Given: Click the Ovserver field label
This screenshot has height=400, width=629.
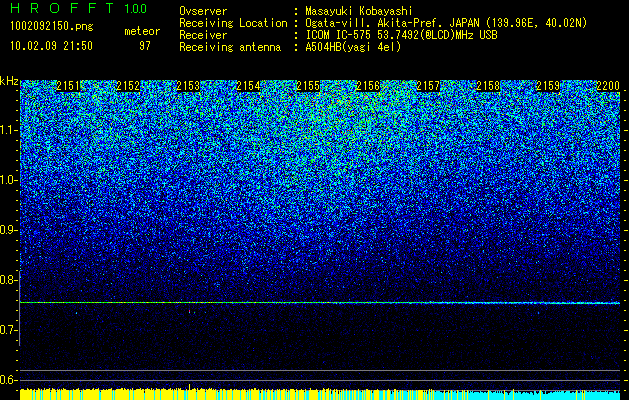Looking at the screenshot, I should [x=203, y=11].
